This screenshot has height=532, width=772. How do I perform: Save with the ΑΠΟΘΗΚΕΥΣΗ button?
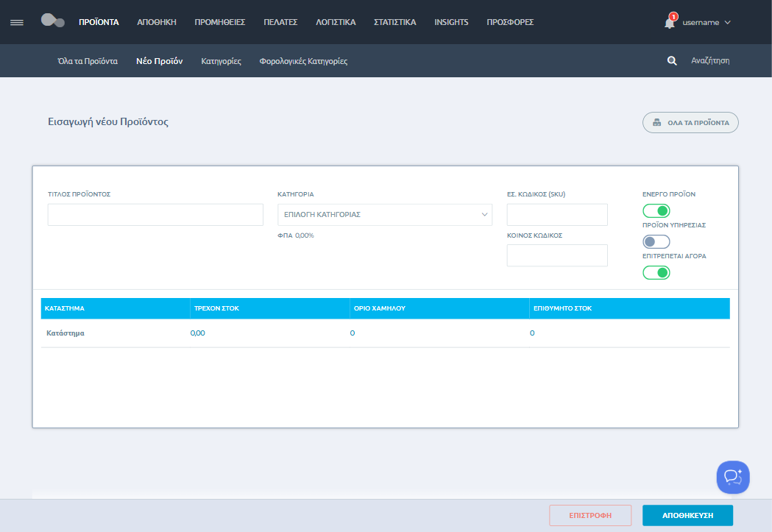coord(687,515)
